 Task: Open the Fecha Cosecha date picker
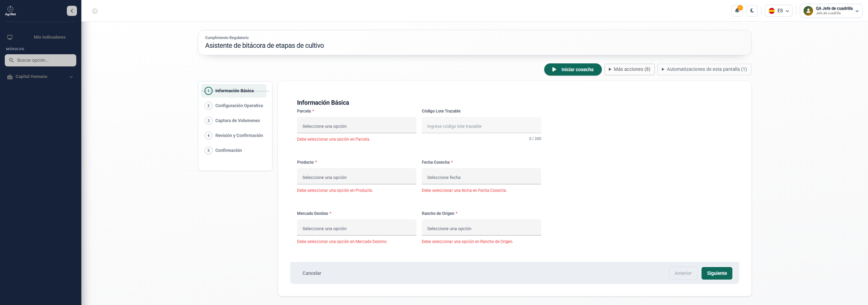481,177
